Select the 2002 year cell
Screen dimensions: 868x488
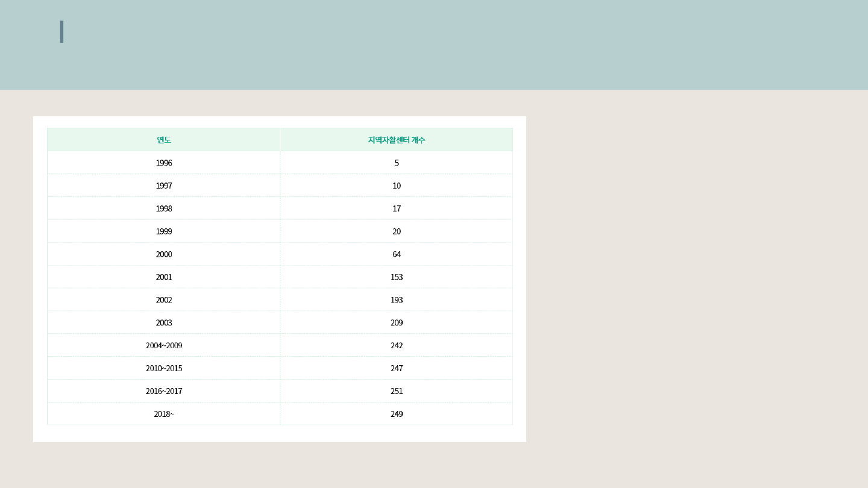(x=164, y=300)
